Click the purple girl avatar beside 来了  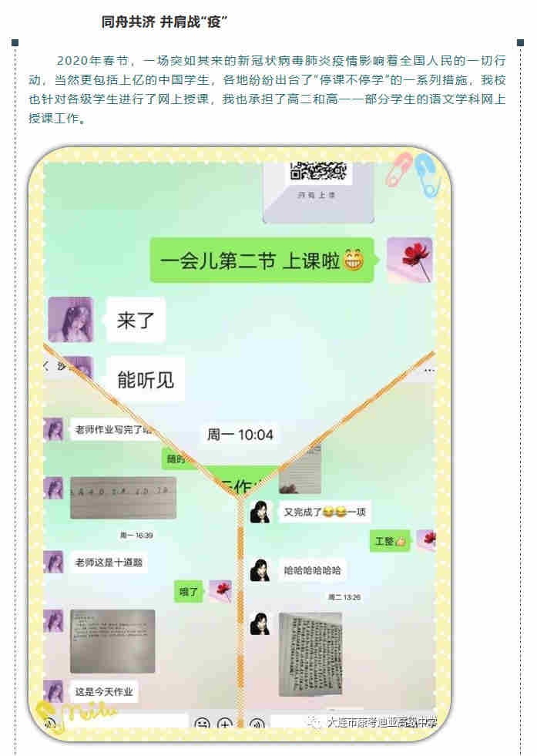(71, 319)
